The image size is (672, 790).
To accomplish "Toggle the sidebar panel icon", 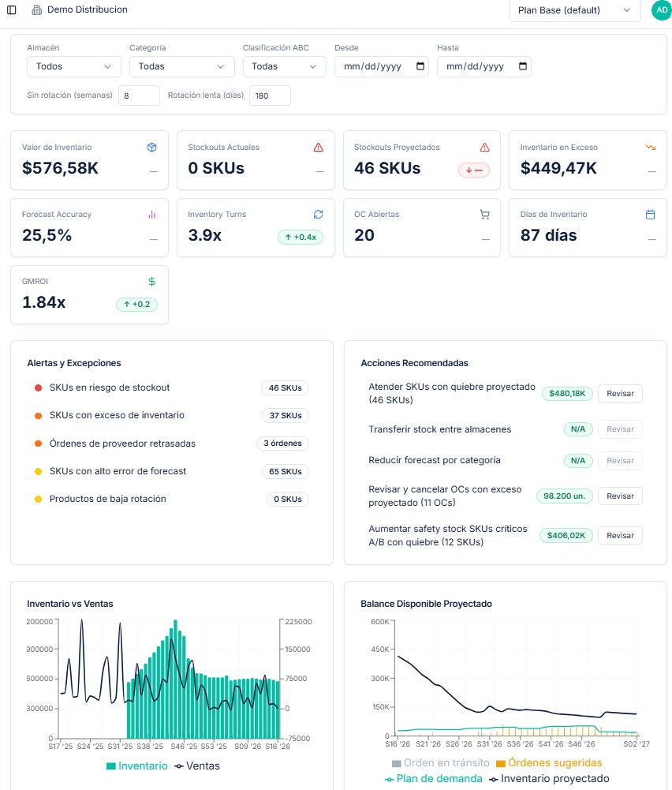I will coord(12,9).
